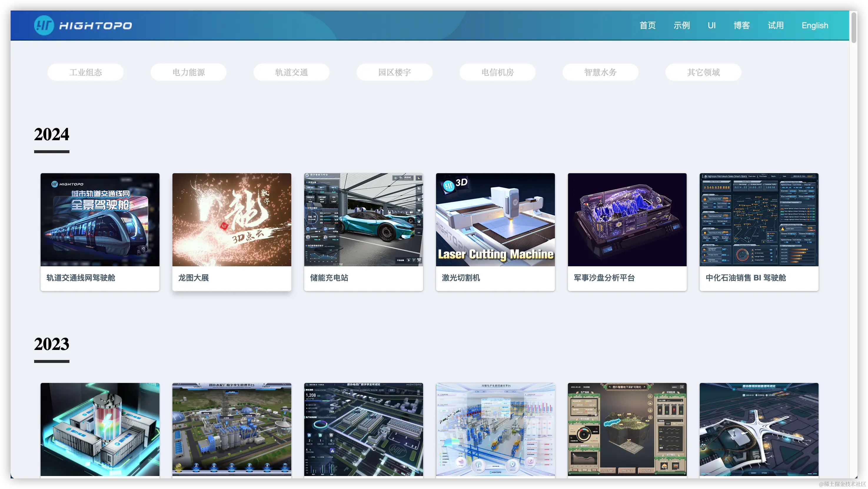Choose the 园区楼宇 category filter
The width and height of the screenshot is (868, 489).
(x=394, y=72)
